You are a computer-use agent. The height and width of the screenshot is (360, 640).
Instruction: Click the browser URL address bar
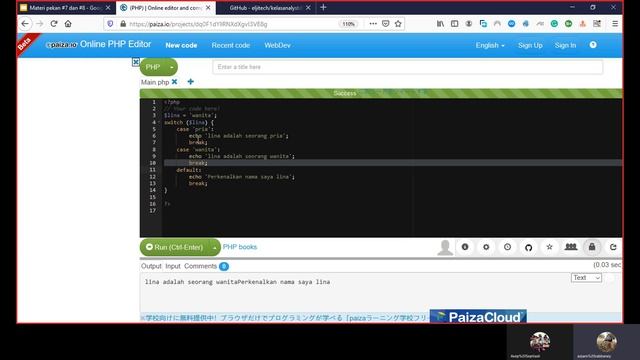pyautogui.click(x=233, y=24)
